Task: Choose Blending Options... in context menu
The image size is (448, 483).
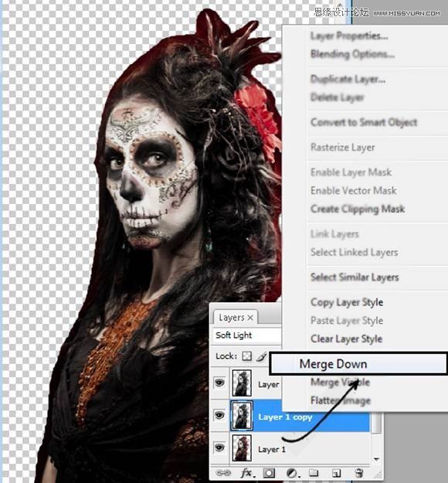Action: (x=352, y=54)
